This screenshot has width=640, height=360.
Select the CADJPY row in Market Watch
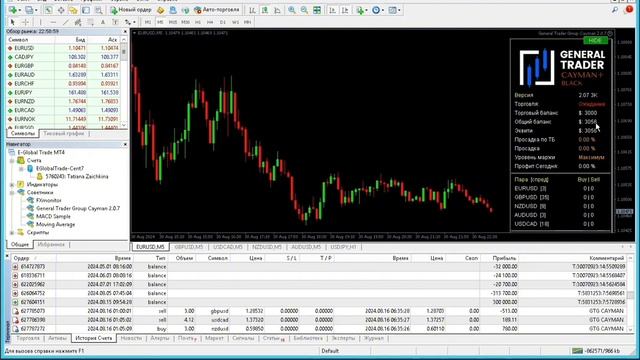pos(63,57)
